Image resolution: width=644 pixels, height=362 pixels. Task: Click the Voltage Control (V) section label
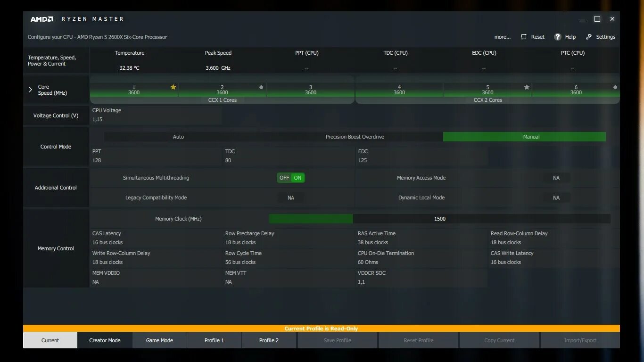click(x=56, y=115)
